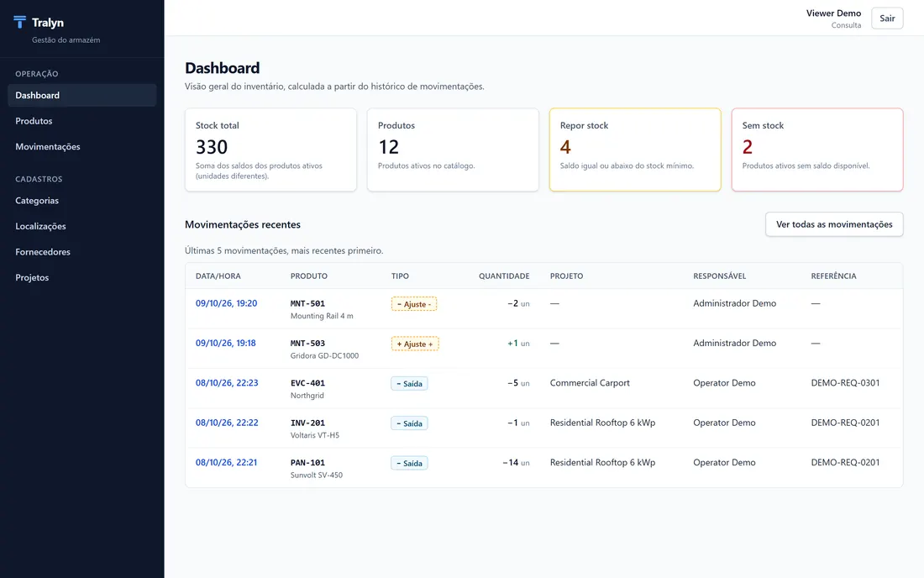
Task: Click product code MNT-501
Action: [307, 303]
